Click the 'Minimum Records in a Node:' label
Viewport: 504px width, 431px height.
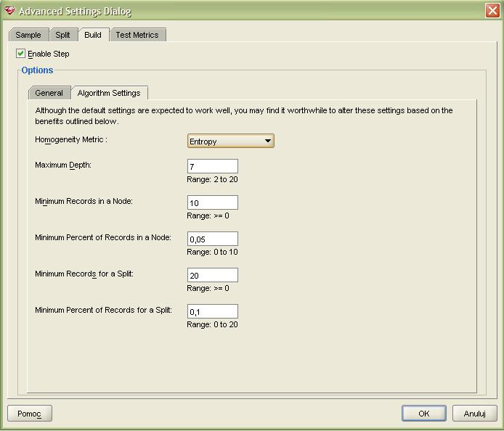pyautogui.click(x=84, y=202)
